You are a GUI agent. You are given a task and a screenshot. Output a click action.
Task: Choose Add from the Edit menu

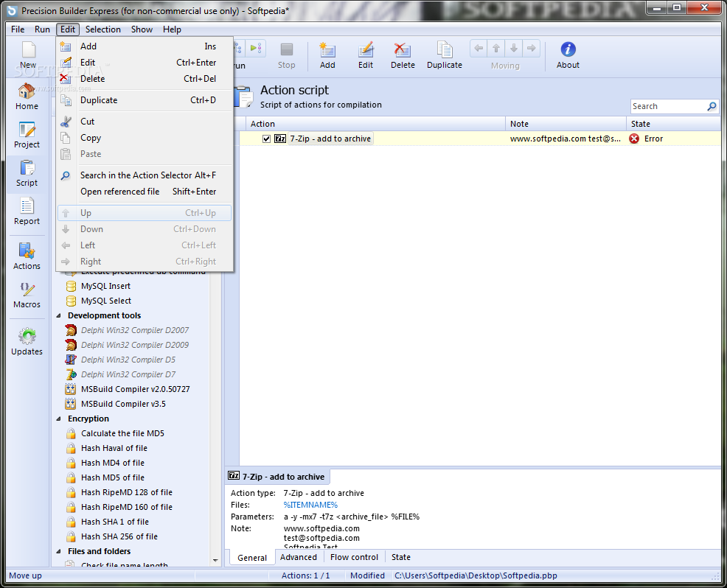(x=145, y=46)
